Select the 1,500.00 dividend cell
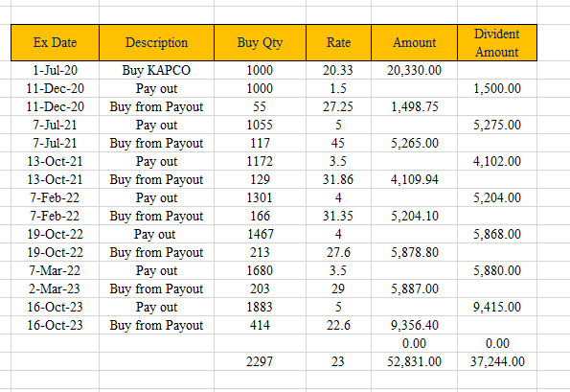The height and width of the screenshot is (392, 570). [x=497, y=88]
